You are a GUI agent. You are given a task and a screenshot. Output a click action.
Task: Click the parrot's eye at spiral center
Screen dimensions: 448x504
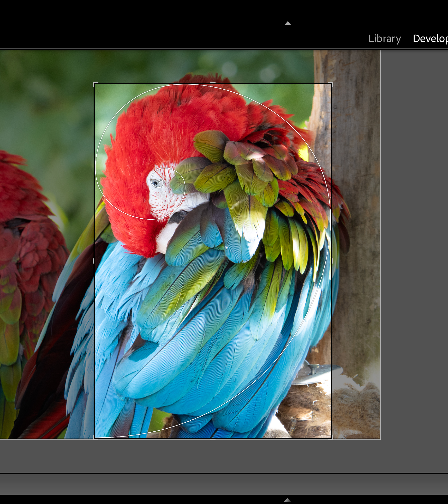(155, 183)
